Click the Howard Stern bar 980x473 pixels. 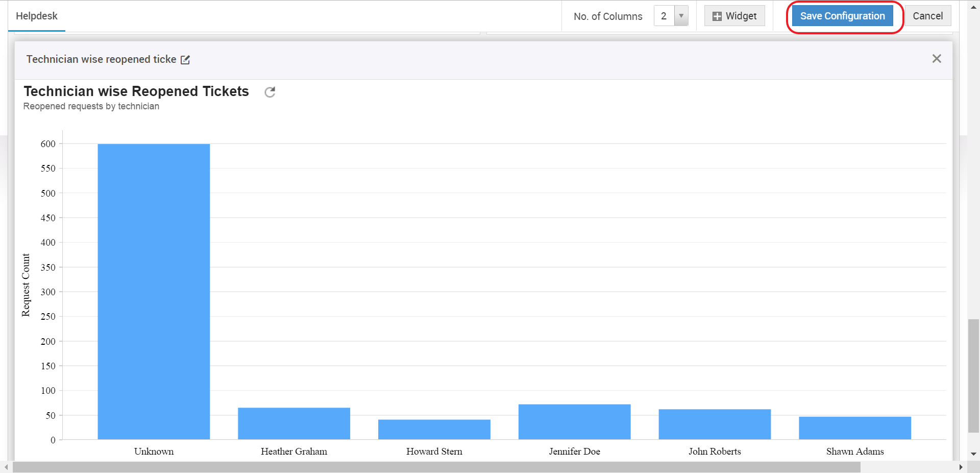[434, 429]
